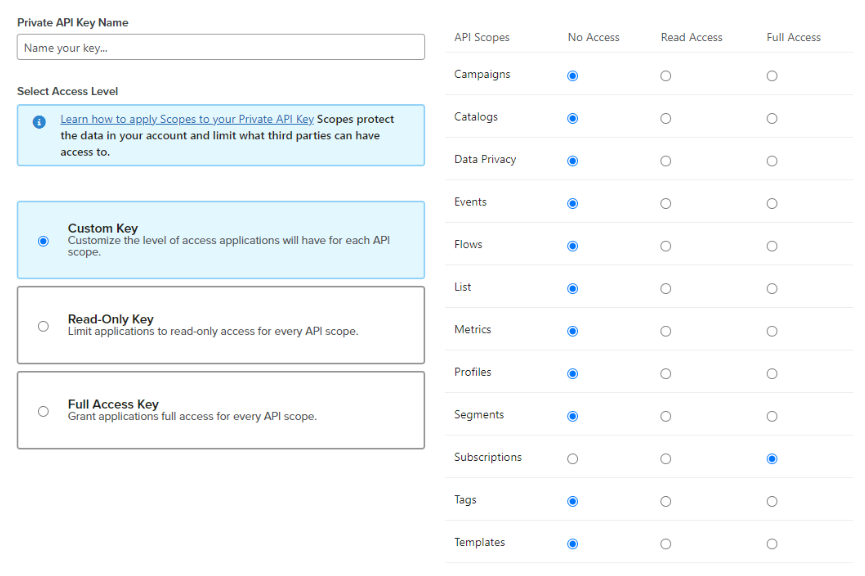Set Campaigns to Read Access
The height and width of the screenshot is (576, 865).
point(666,76)
